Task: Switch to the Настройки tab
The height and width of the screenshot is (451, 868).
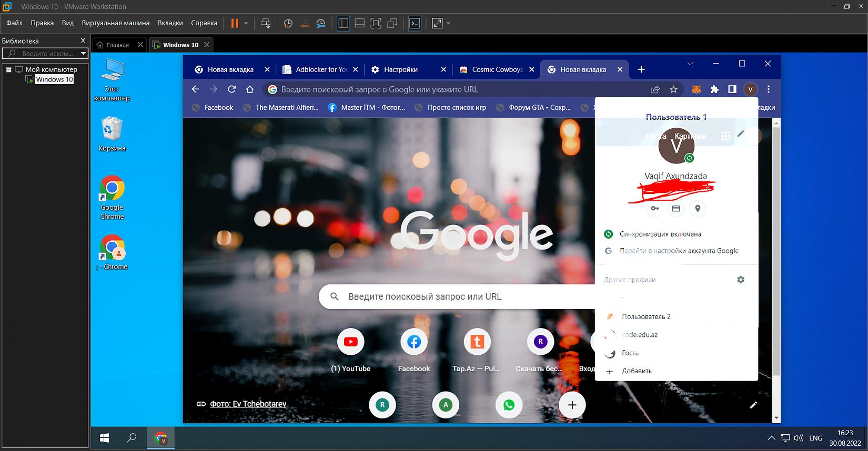Action: click(400, 69)
